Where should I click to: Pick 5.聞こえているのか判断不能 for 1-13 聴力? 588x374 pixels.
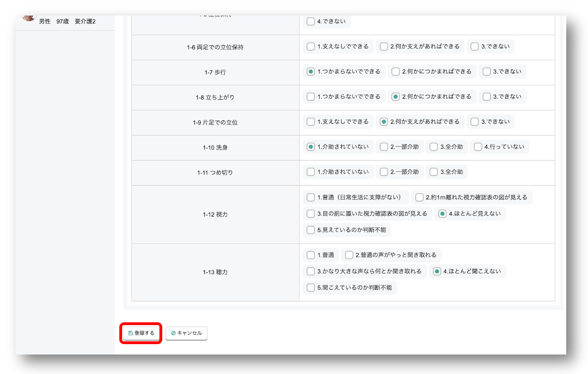click(310, 287)
